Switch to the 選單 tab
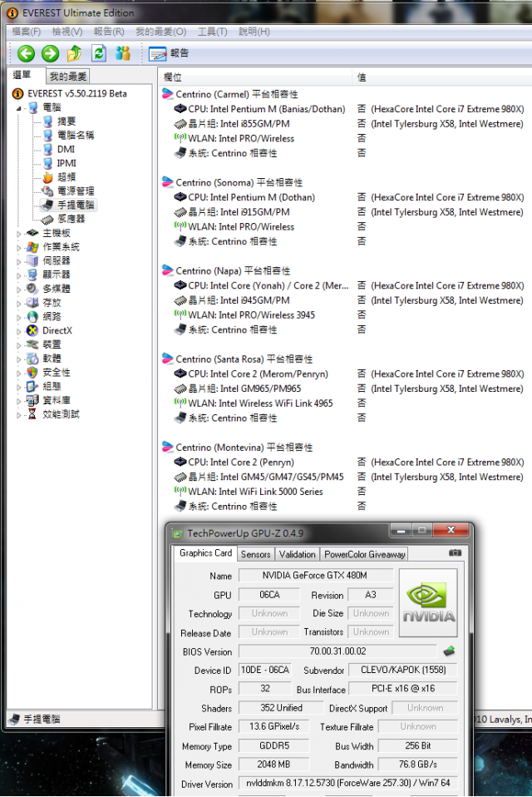 22,75
